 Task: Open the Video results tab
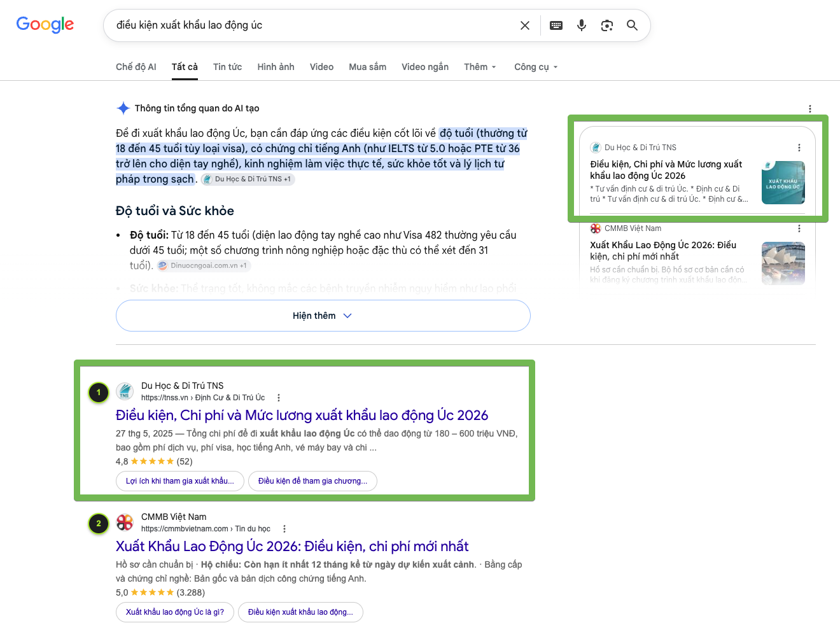(x=321, y=67)
